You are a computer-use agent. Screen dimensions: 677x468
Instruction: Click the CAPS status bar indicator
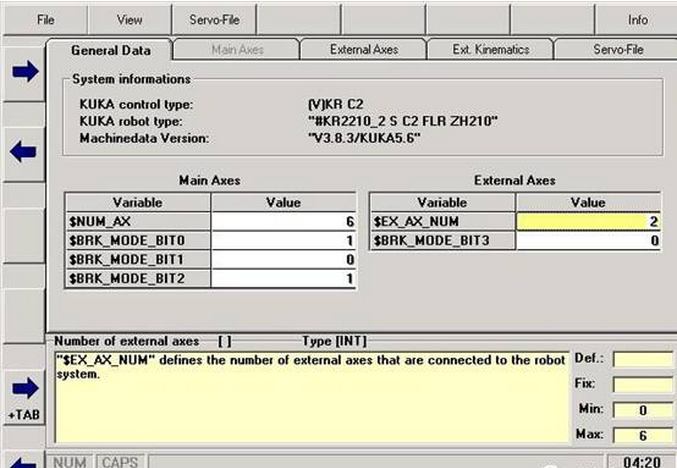[x=120, y=461]
